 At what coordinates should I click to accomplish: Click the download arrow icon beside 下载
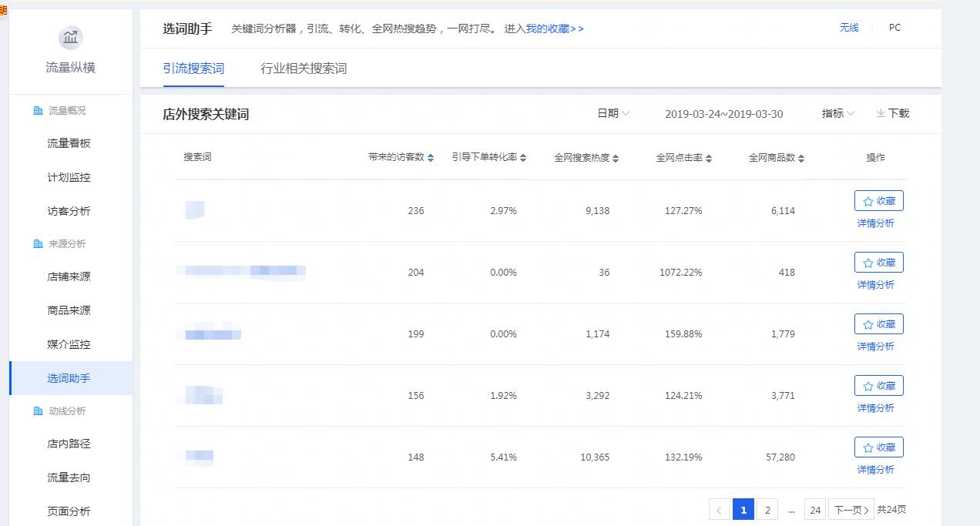point(881,113)
